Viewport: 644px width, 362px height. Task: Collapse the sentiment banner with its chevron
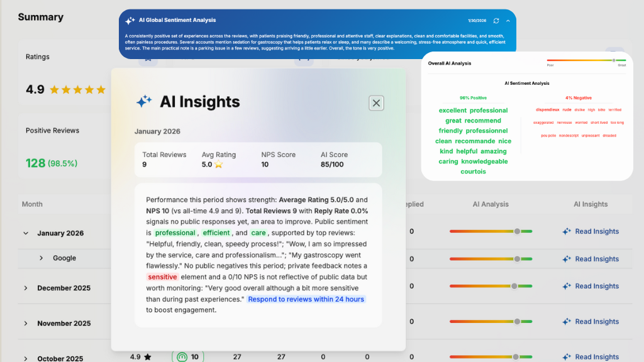coord(509,21)
